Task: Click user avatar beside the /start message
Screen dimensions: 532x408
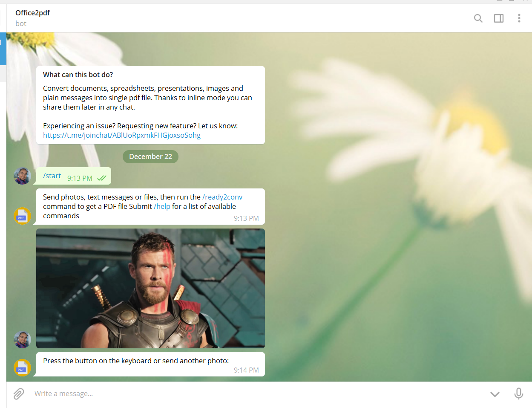Action: point(22,176)
